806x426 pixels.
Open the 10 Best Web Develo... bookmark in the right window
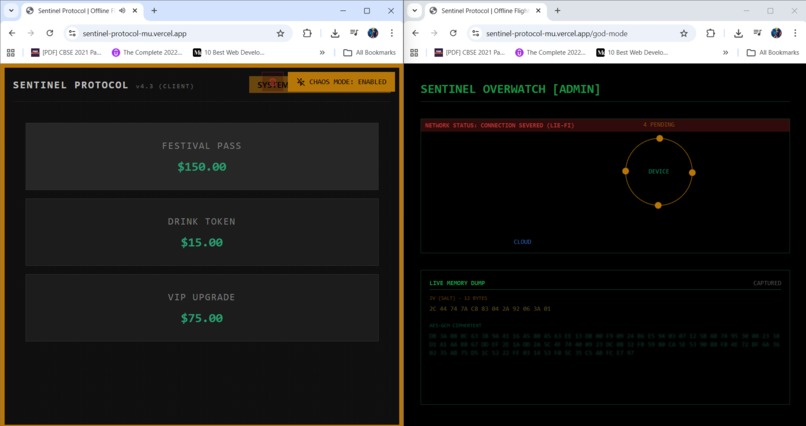632,52
